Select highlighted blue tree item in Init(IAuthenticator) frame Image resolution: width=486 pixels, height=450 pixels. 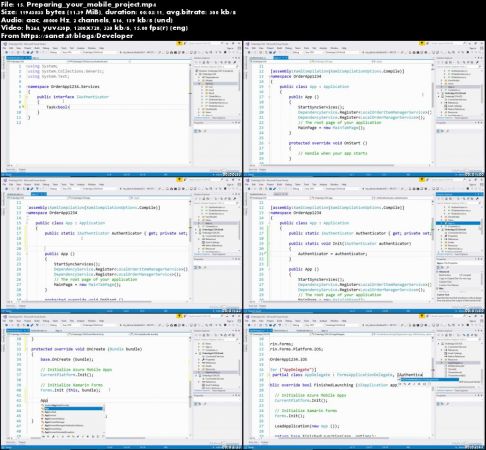(458, 223)
